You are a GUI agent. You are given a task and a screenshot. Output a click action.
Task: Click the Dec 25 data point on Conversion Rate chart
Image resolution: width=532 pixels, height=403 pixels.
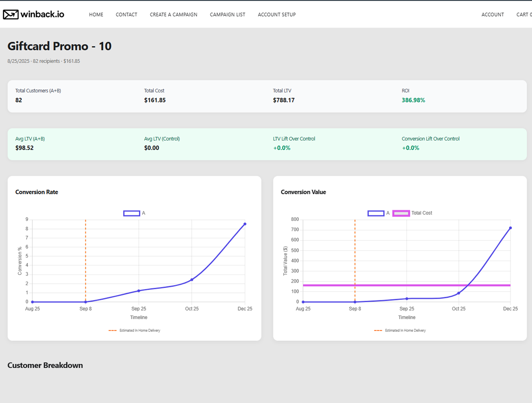pos(245,224)
